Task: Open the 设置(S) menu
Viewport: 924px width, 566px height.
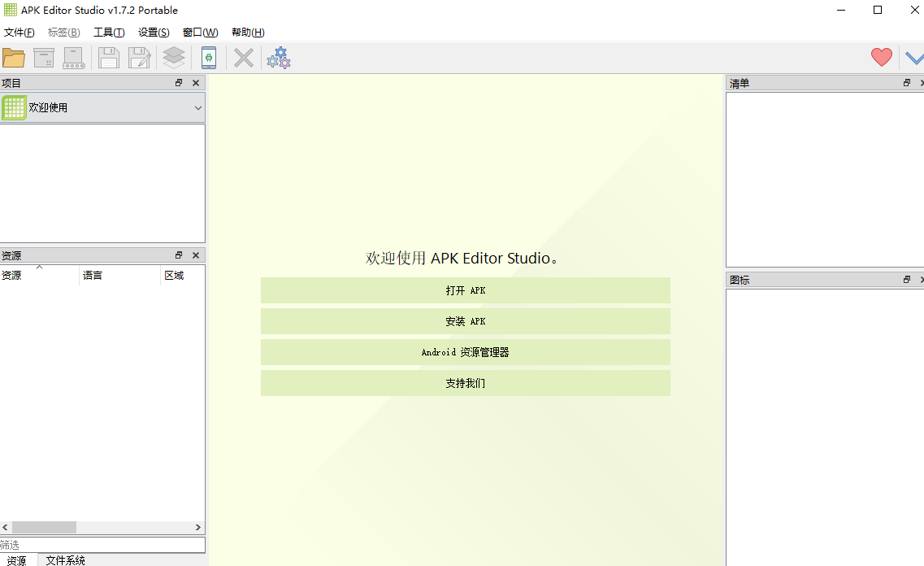Action: pyautogui.click(x=154, y=33)
